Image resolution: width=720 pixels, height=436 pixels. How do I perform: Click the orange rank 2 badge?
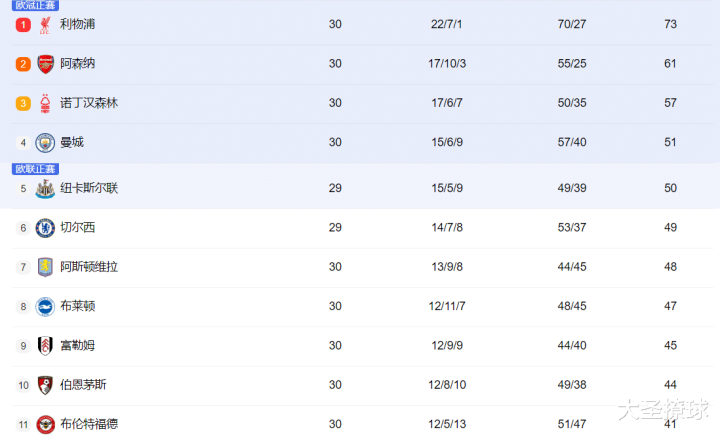point(23,64)
